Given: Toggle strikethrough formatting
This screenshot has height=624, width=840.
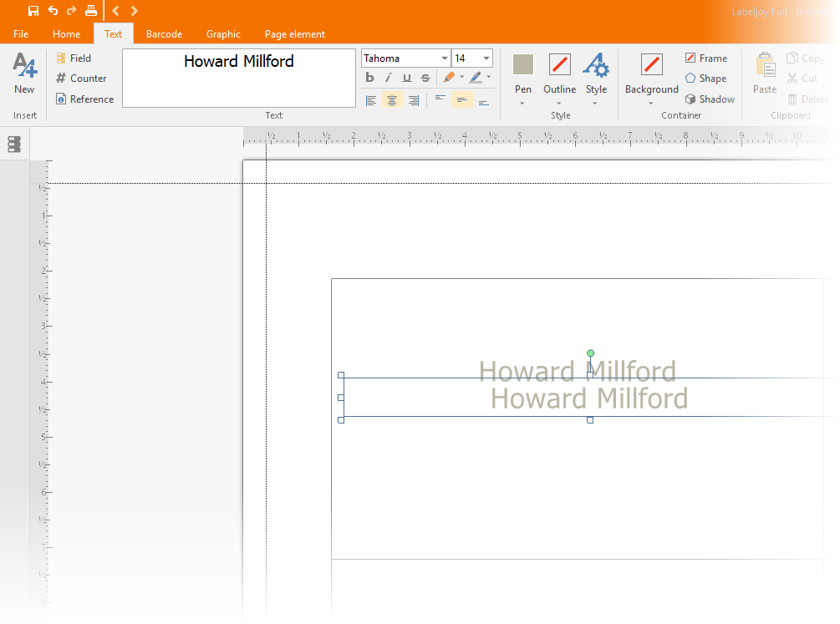Looking at the screenshot, I should coord(425,78).
